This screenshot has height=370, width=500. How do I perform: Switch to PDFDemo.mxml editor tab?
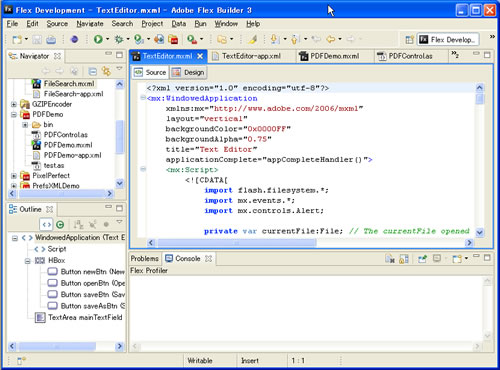(x=335, y=56)
